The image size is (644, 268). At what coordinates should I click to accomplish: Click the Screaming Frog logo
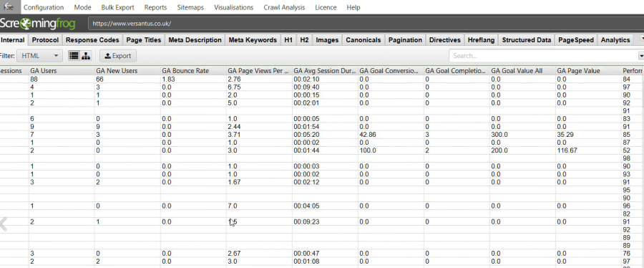coord(38,24)
